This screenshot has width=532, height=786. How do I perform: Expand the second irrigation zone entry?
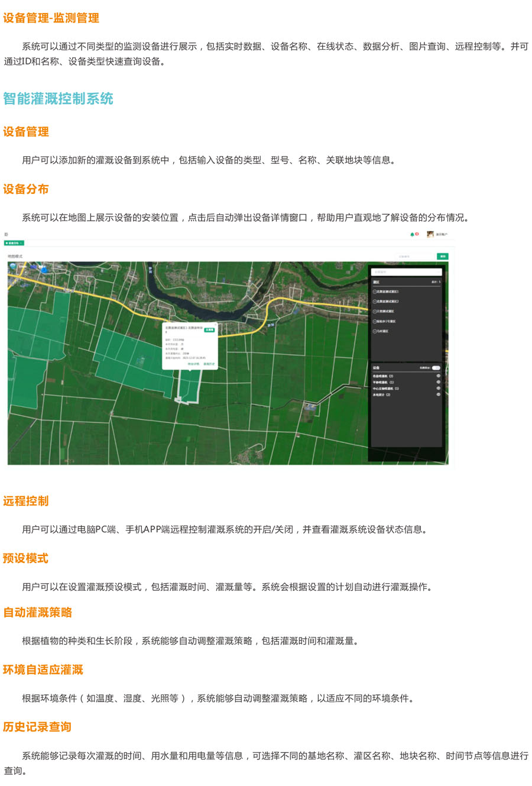pos(375,302)
